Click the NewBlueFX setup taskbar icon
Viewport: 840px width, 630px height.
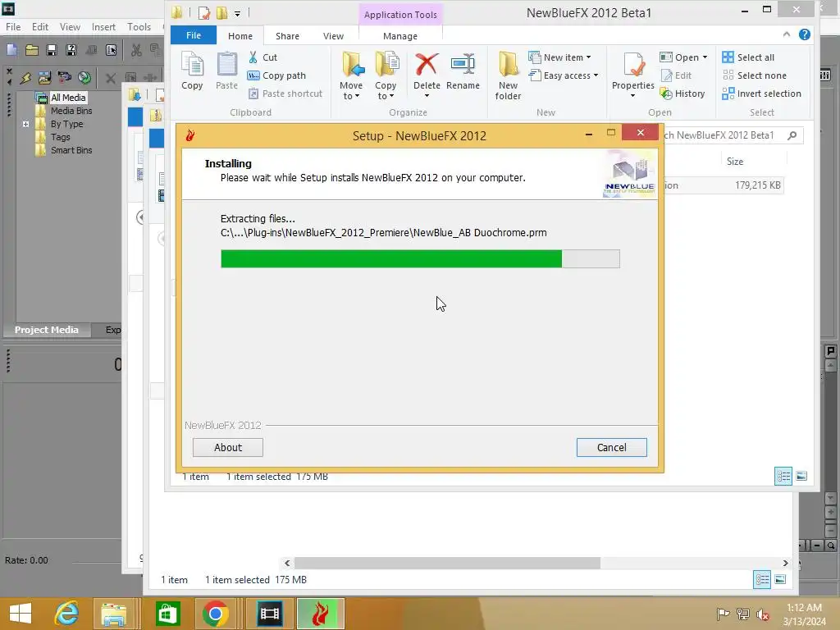(321, 614)
